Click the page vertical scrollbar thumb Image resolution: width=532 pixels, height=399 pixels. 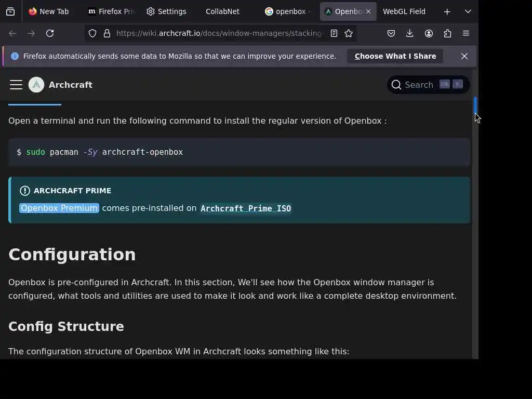[475, 105]
